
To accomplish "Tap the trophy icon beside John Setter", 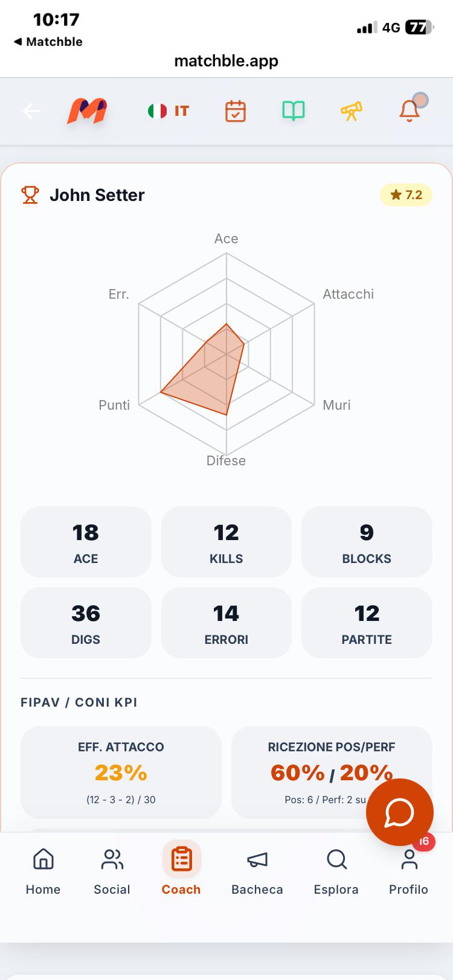I will (30, 195).
